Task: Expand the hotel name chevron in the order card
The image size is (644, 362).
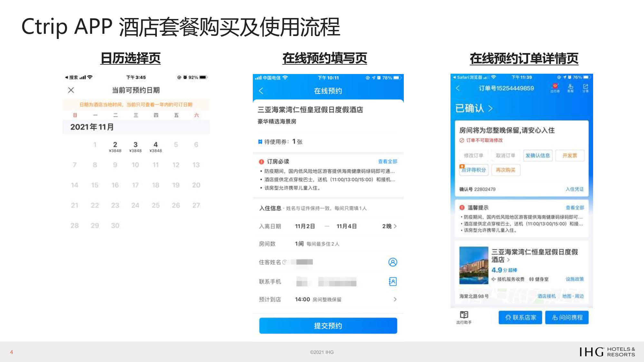Action: [508, 260]
